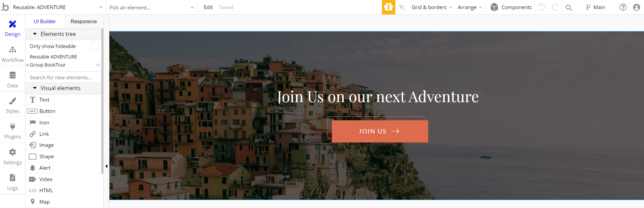Go to the Data section
Image resolution: width=644 pixels, height=208 pixels.
click(12, 79)
